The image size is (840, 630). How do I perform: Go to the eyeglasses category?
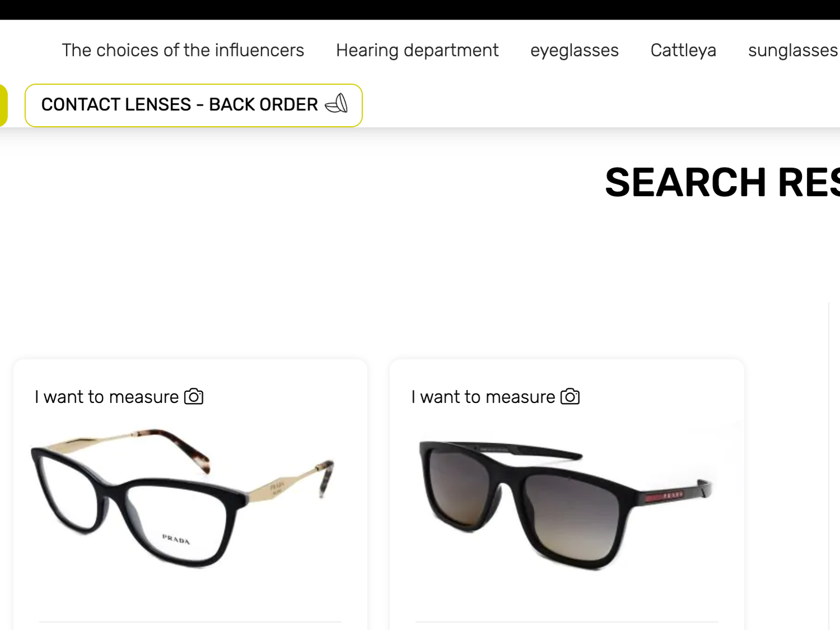pos(574,51)
